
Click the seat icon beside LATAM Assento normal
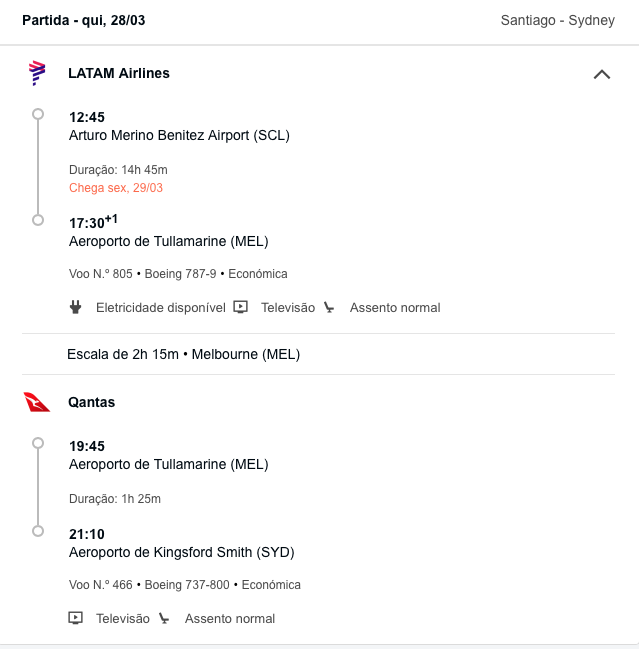(329, 307)
